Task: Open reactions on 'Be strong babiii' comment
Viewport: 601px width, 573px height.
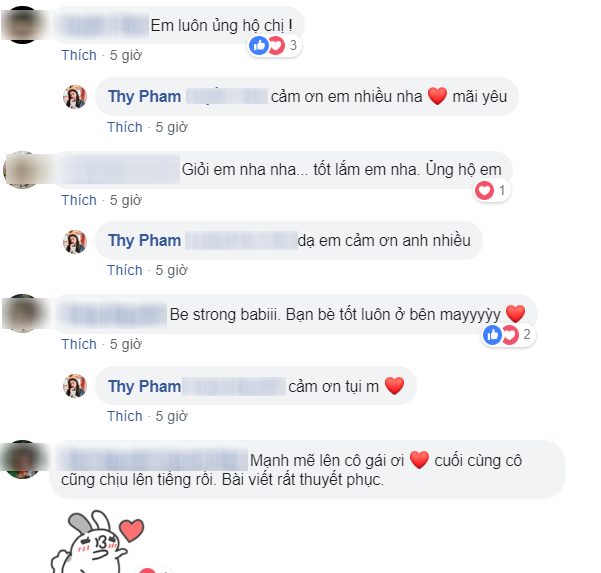Action: click(508, 335)
